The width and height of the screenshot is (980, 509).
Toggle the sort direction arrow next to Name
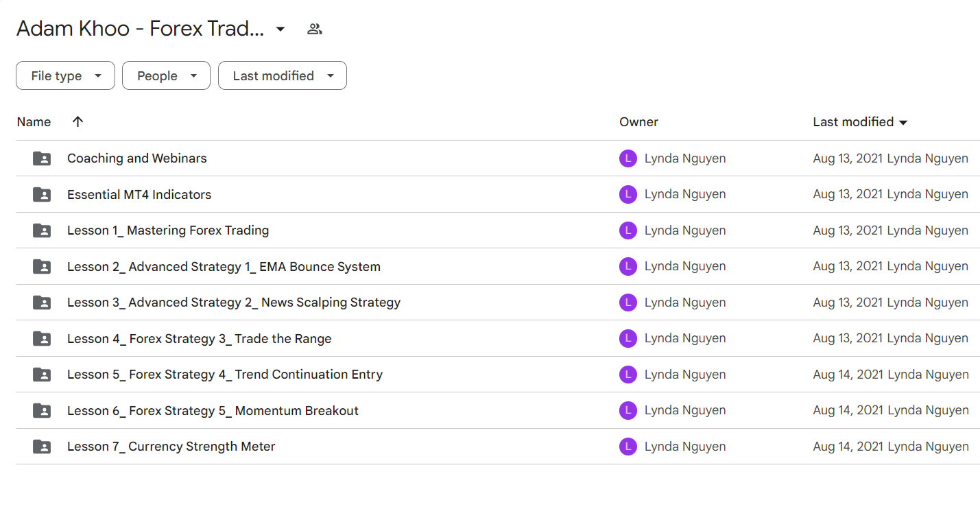77,121
